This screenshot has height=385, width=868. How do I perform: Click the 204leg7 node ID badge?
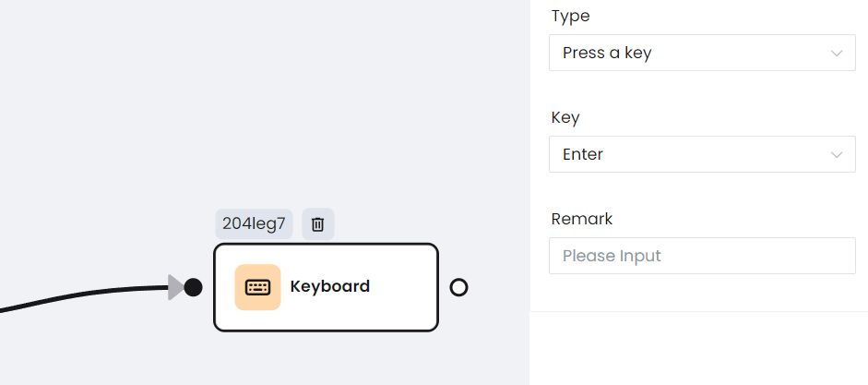coord(254,223)
